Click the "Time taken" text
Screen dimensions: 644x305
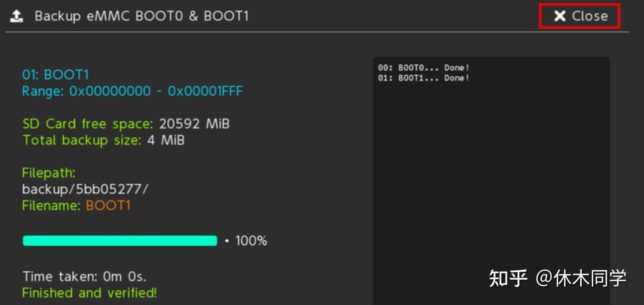point(84,276)
